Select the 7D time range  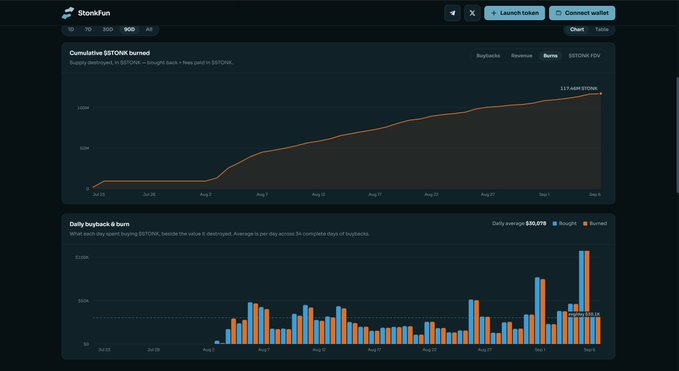(x=88, y=29)
